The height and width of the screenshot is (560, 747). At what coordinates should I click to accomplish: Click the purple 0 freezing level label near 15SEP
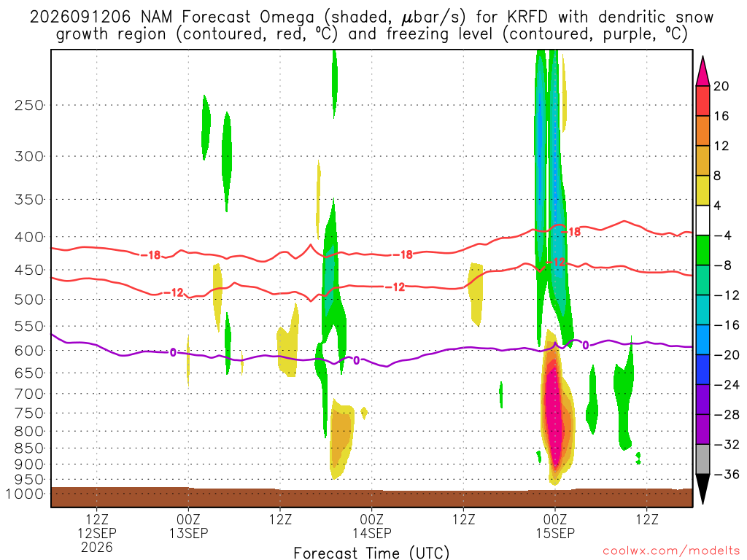pyautogui.click(x=586, y=345)
